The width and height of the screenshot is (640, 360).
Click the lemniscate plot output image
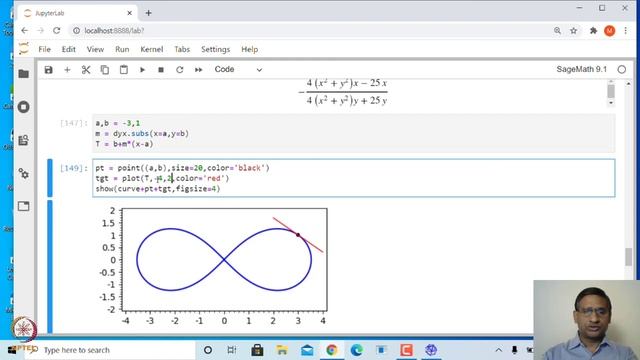pos(213,266)
